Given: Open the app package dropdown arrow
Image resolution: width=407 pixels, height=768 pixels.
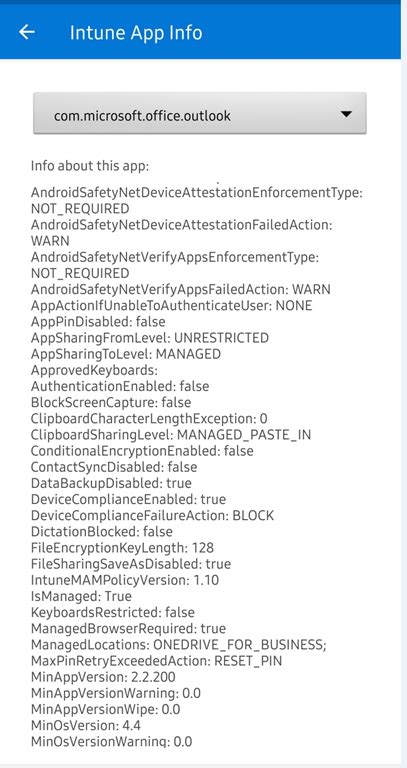Looking at the screenshot, I should 346,114.
